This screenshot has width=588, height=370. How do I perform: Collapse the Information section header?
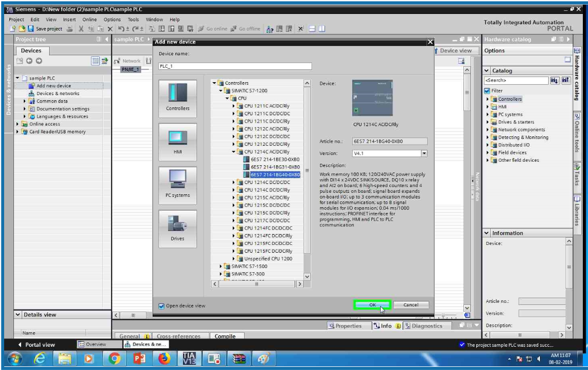click(486, 233)
